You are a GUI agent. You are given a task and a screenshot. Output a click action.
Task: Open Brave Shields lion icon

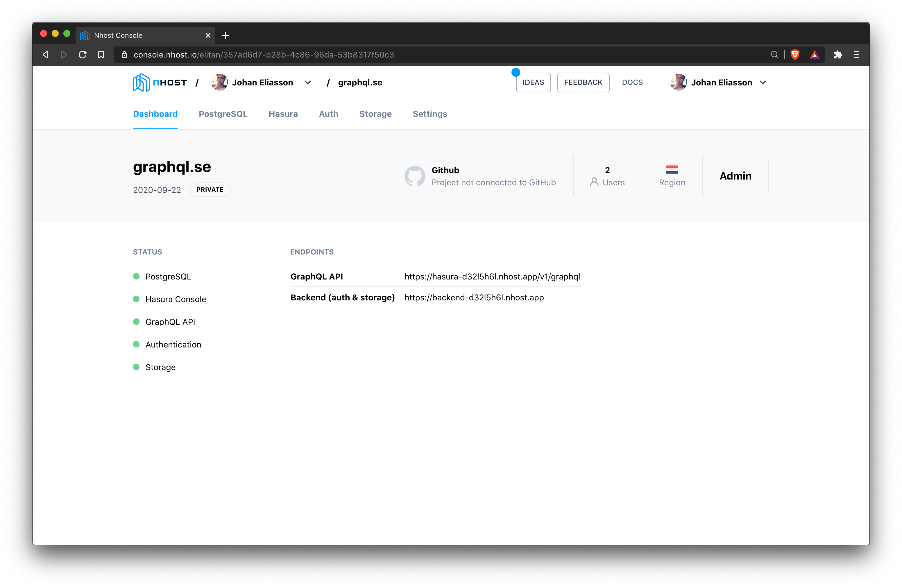tap(795, 55)
